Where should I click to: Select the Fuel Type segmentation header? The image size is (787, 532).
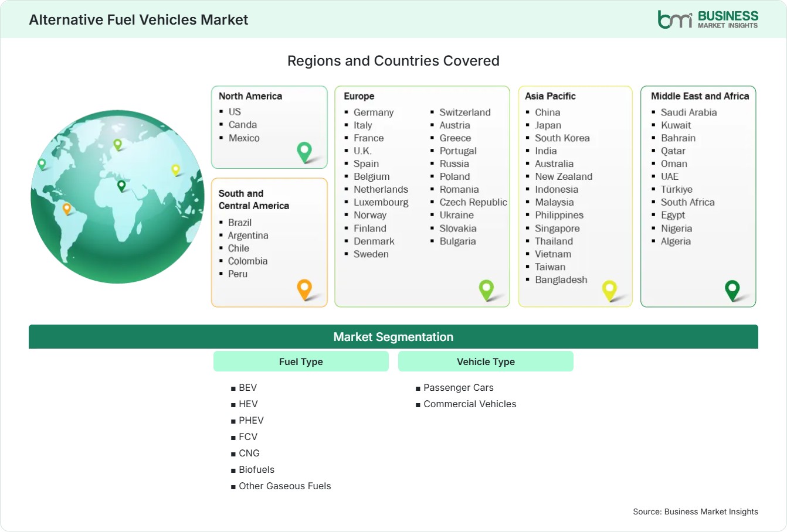coord(301,362)
